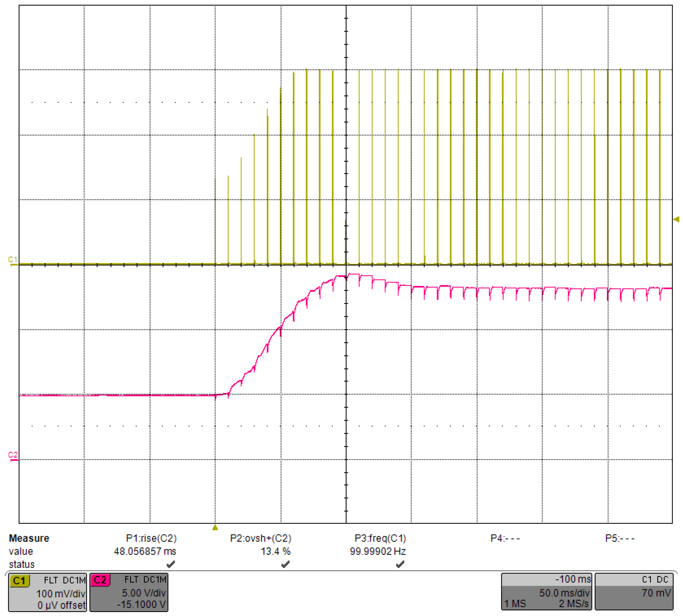Open the P3:freq(C1) measurement setup
683x616 pixels.
(x=380, y=538)
